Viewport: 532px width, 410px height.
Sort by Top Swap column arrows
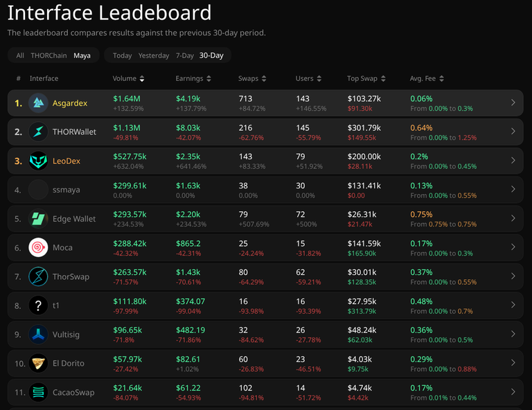[383, 79]
